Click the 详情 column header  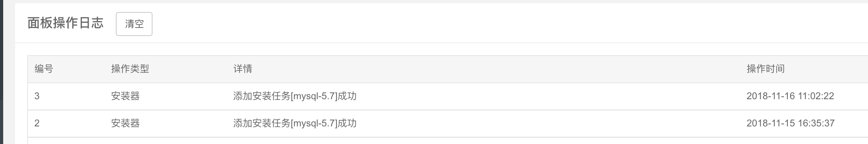point(243,69)
